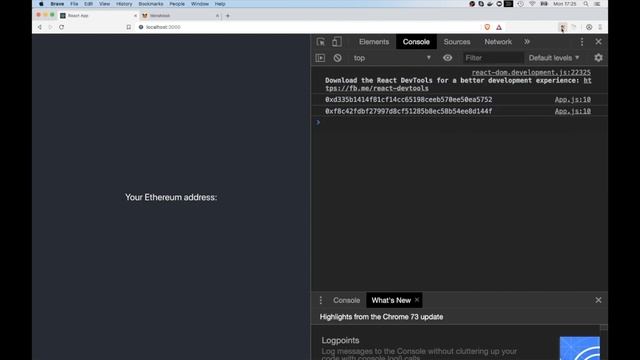The height and width of the screenshot is (360, 640).
Task: Select the drawer Console tab
Action: coord(347,300)
